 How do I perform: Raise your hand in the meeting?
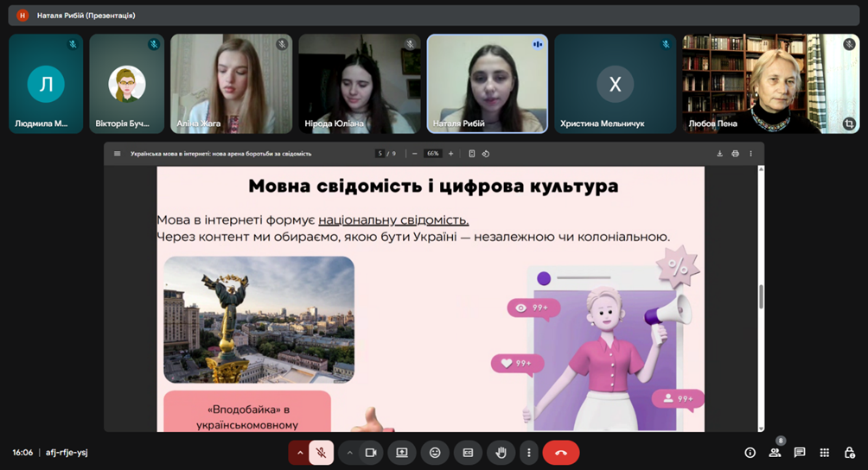click(501, 452)
